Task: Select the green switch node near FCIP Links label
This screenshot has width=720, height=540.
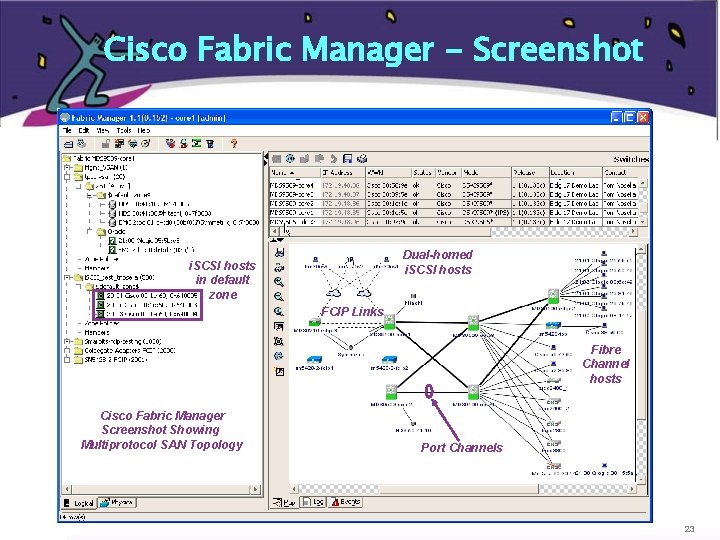Action: 389,322
